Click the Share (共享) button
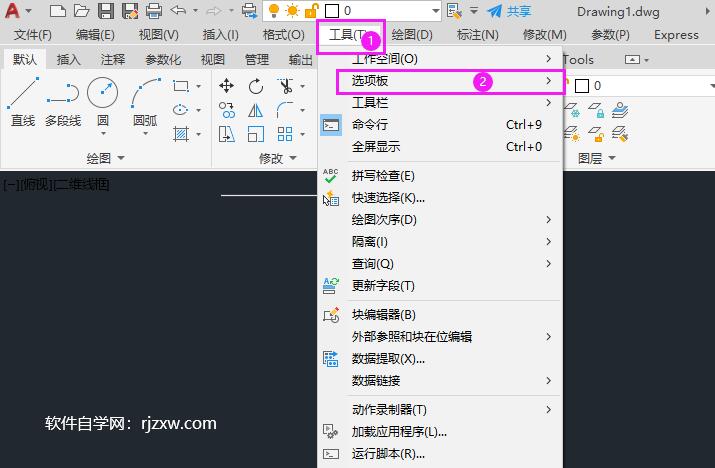The height and width of the screenshot is (468, 715). (509, 10)
